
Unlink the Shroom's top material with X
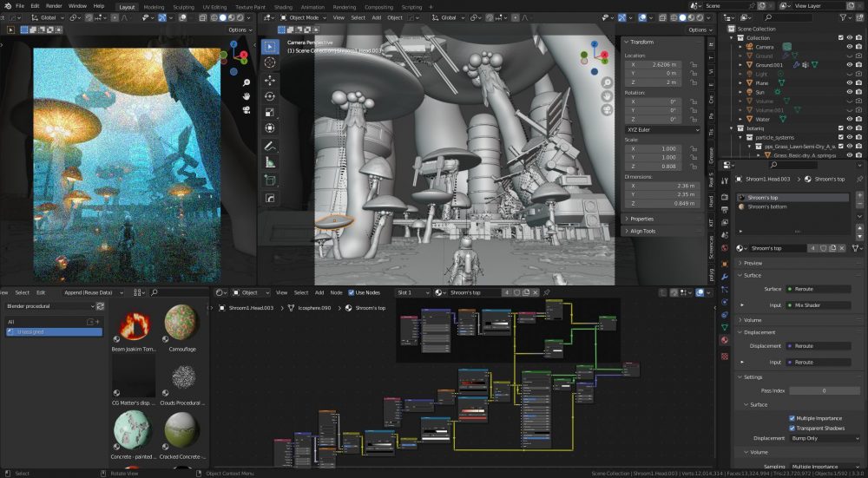click(843, 248)
